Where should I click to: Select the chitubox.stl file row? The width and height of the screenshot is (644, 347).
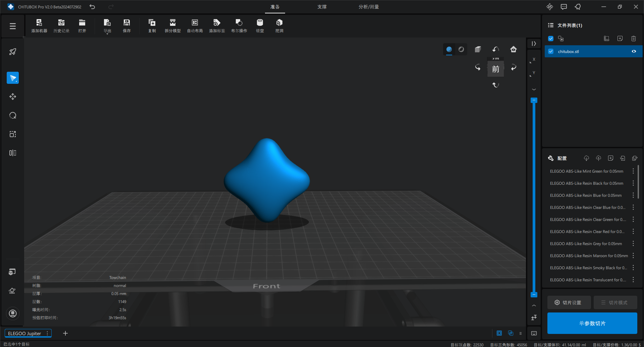[594, 51]
